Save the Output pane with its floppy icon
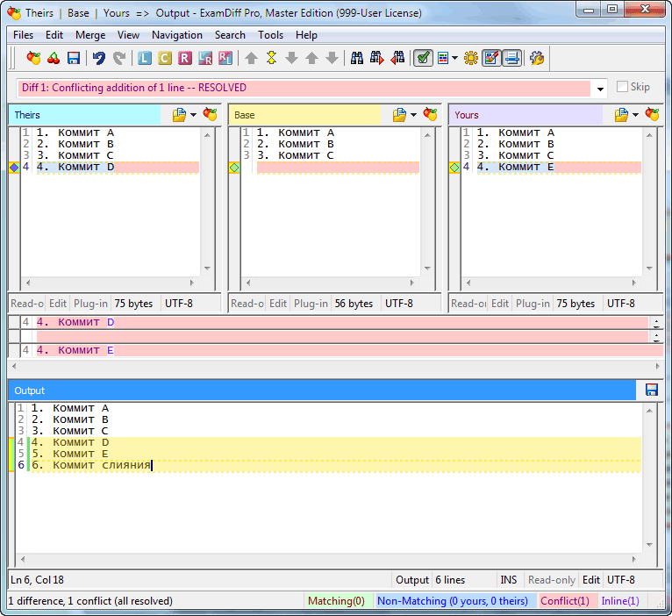This screenshot has width=672, height=616. tap(652, 390)
